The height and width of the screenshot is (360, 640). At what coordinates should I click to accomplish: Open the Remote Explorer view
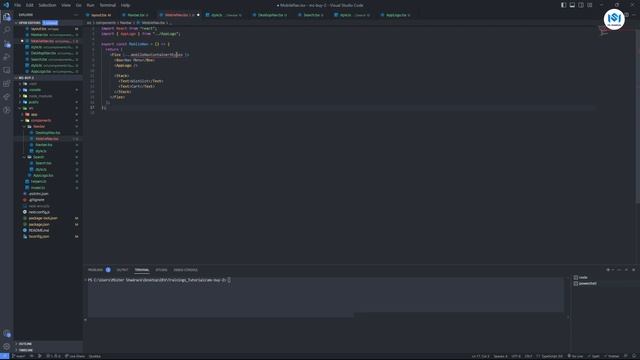click(x=7, y=70)
